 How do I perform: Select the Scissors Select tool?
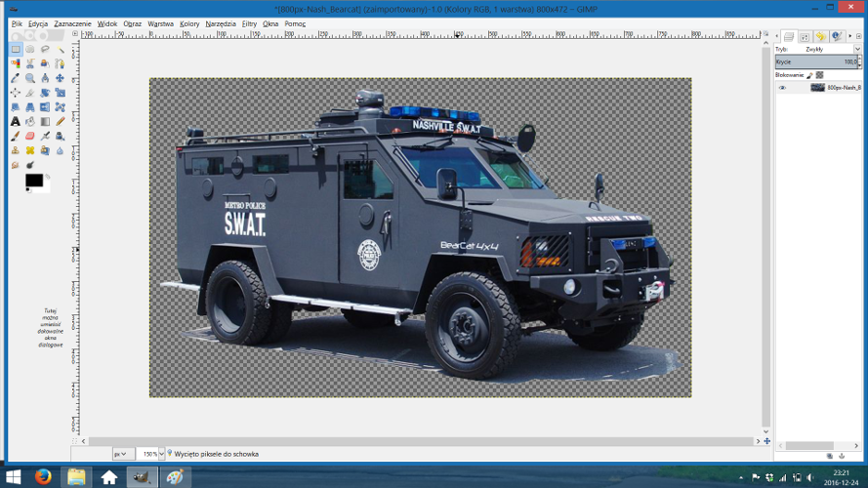(x=30, y=63)
